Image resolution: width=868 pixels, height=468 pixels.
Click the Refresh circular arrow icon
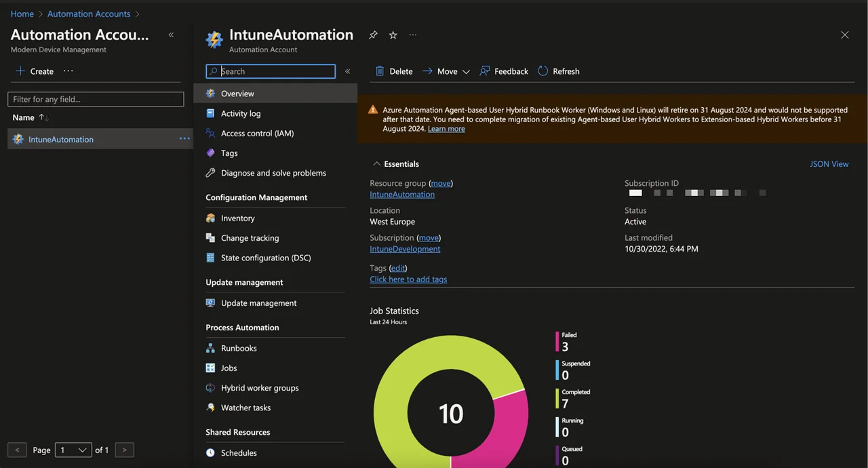click(542, 71)
